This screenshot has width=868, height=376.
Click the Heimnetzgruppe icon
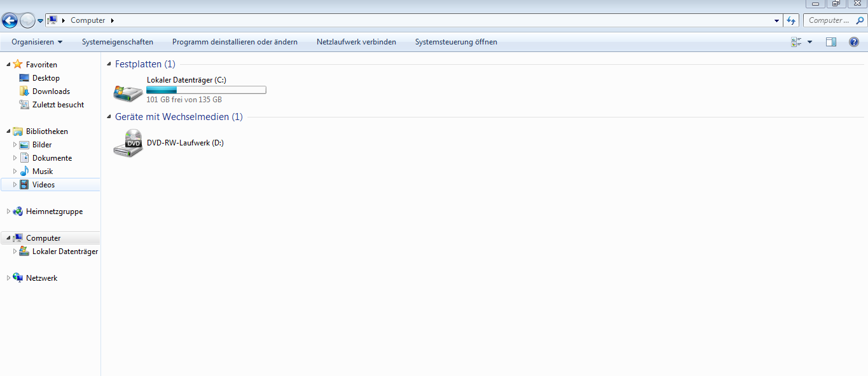[18, 211]
